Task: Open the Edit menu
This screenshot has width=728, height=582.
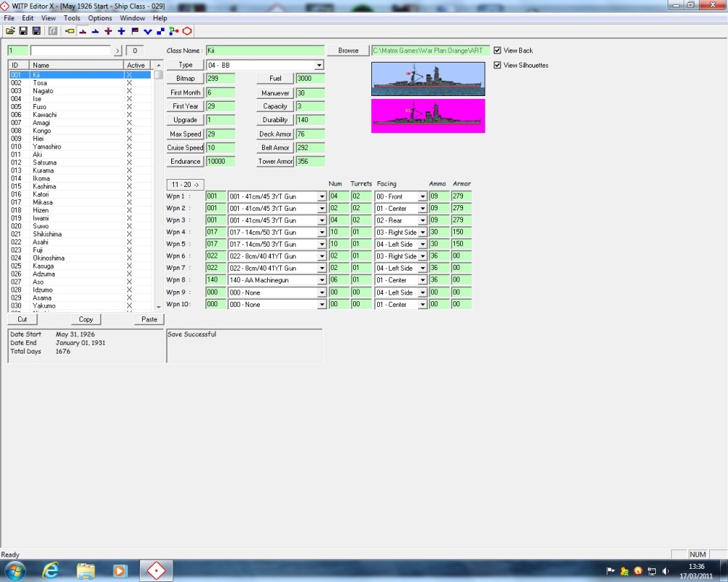Action: (x=28, y=18)
